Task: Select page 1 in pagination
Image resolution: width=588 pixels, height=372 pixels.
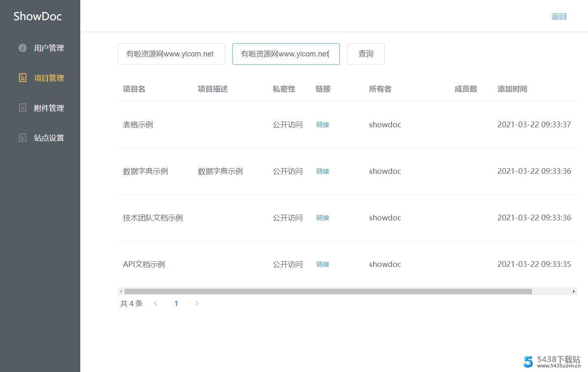Action: click(x=176, y=303)
